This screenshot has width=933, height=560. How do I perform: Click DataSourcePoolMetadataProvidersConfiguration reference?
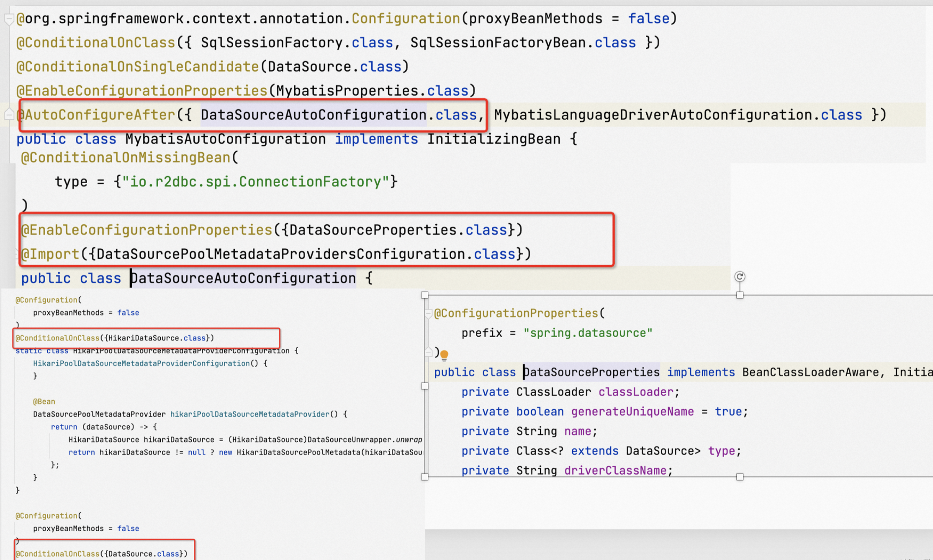click(281, 254)
